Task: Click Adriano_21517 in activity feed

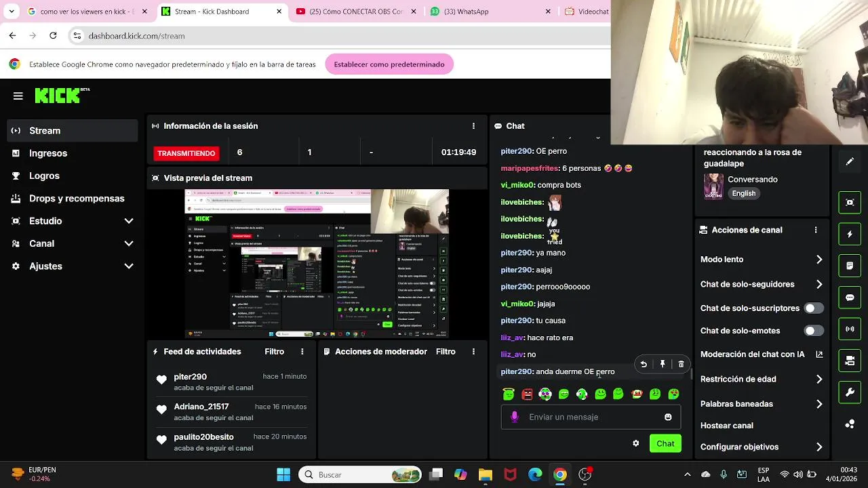Action: 201,407
